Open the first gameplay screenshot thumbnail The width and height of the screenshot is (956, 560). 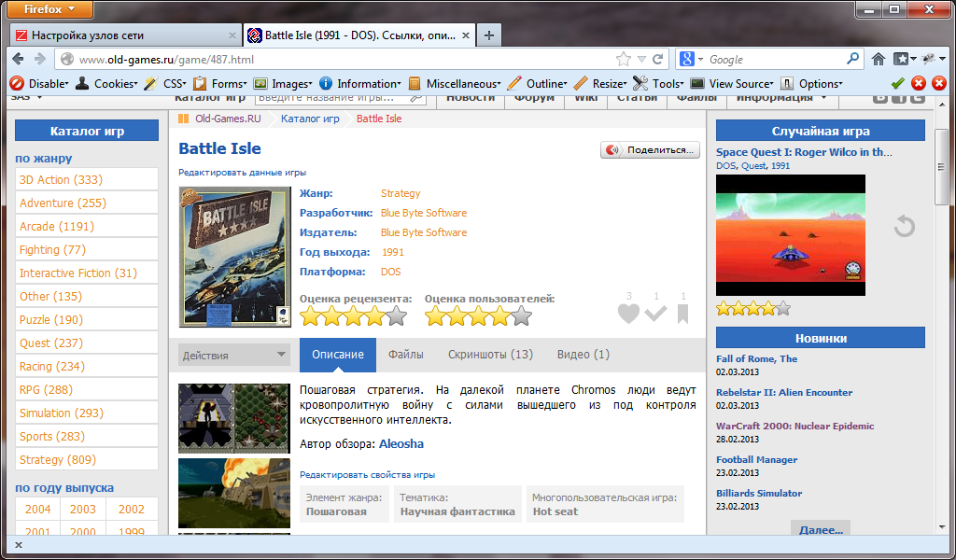[x=234, y=418]
